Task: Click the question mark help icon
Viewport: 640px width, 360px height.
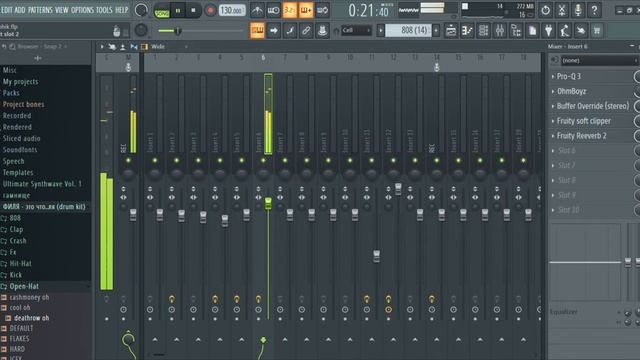Action: click(594, 10)
